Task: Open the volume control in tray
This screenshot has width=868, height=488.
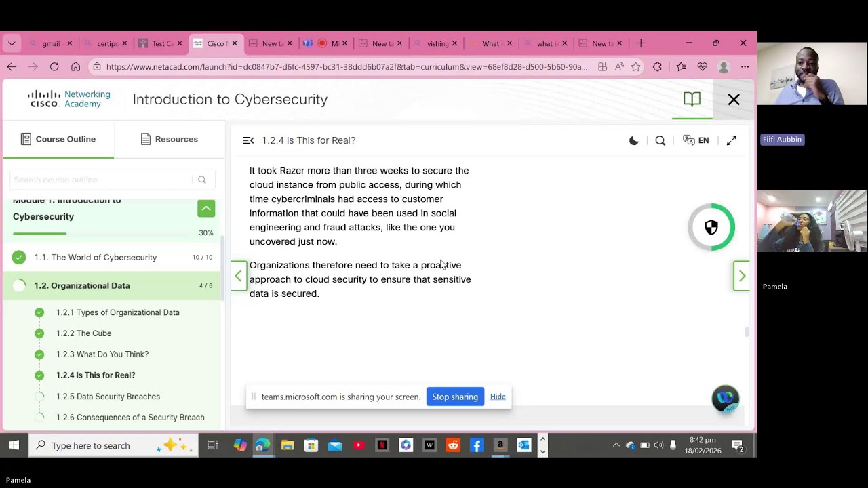Action: [x=658, y=445]
